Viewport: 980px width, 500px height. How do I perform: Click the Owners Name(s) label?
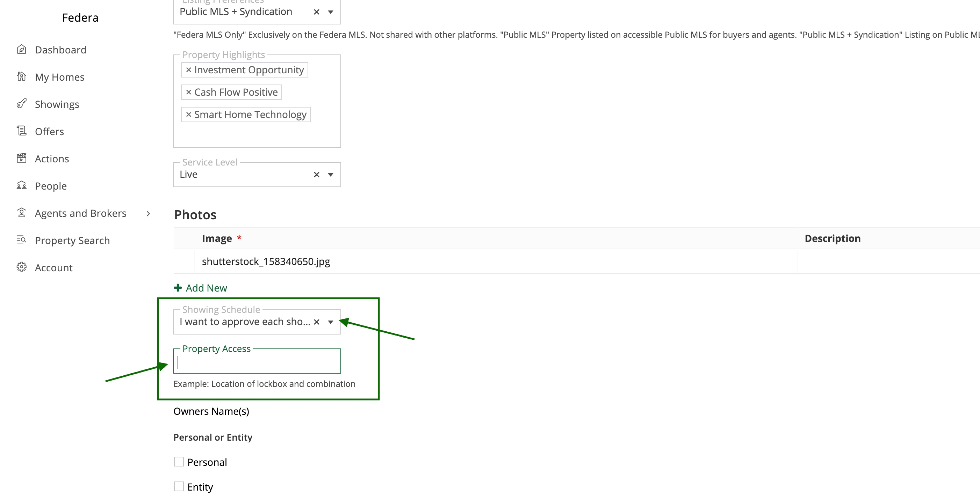(x=211, y=411)
